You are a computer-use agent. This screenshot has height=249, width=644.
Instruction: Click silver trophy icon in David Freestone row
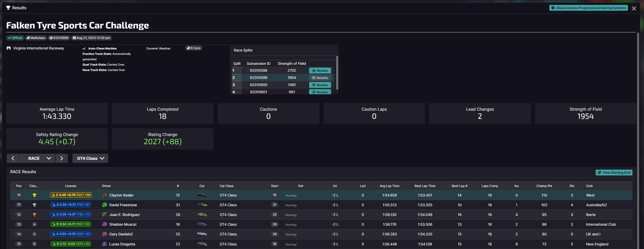point(34,205)
